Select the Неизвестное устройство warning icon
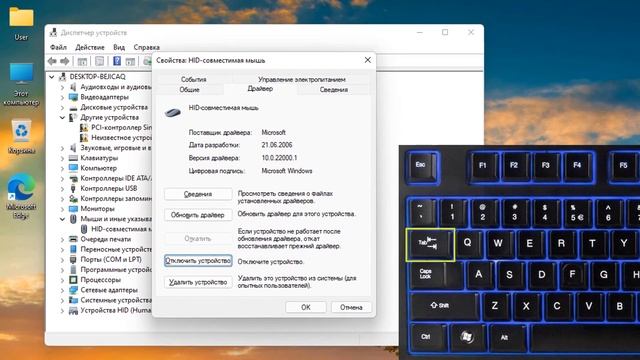Screen dimensions: 640x360 84,138
